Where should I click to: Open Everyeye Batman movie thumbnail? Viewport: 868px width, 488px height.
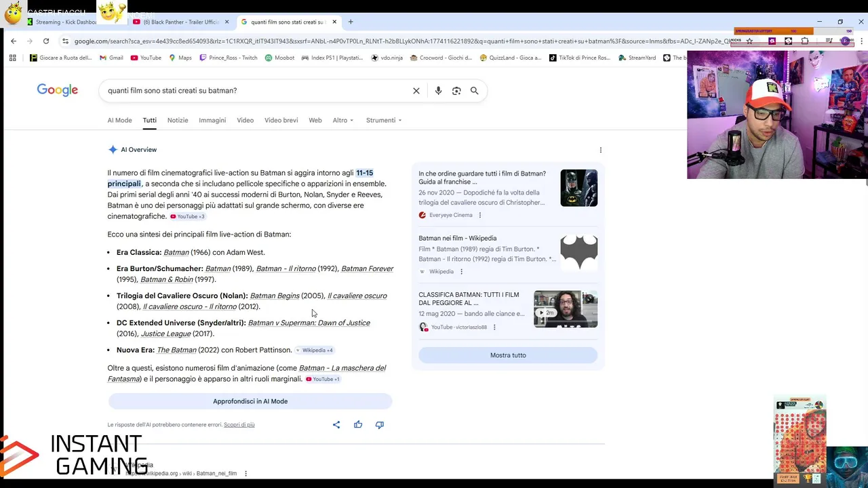pyautogui.click(x=579, y=188)
